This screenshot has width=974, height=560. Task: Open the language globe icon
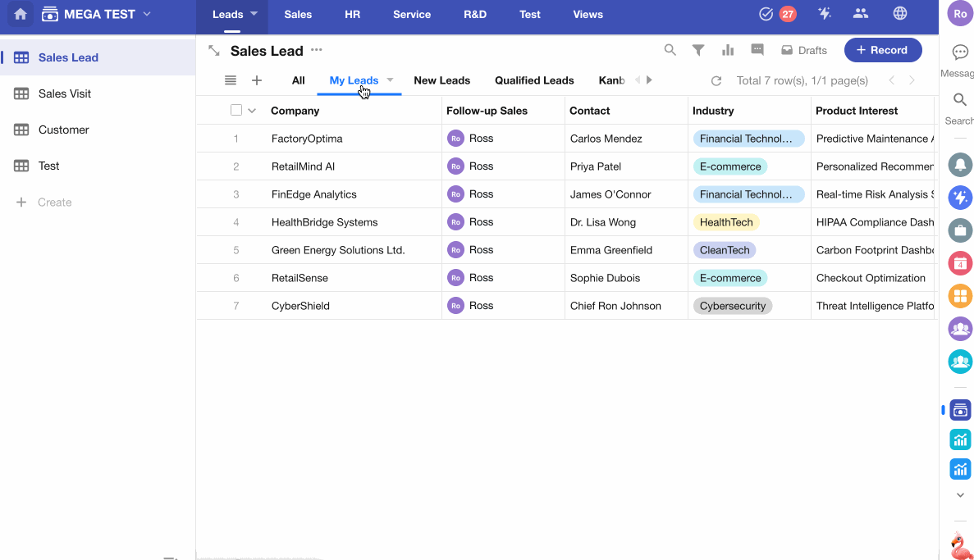click(900, 14)
